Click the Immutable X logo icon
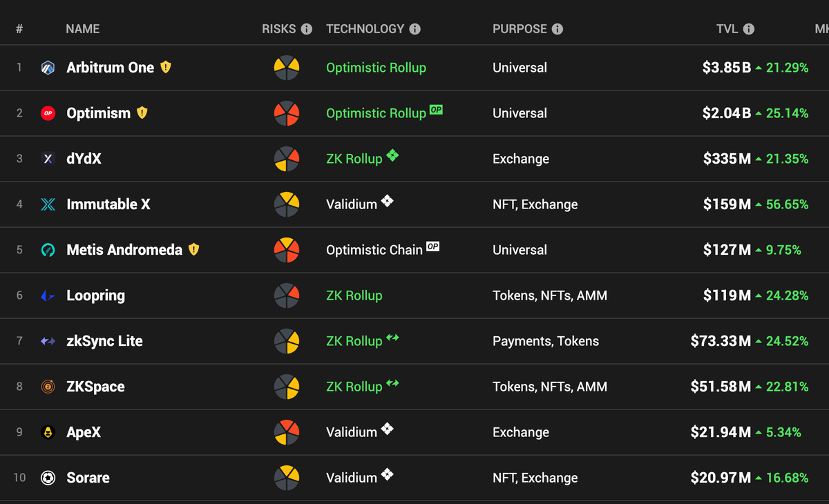The height and width of the screenshot is (504, 829). coord(48,204)
